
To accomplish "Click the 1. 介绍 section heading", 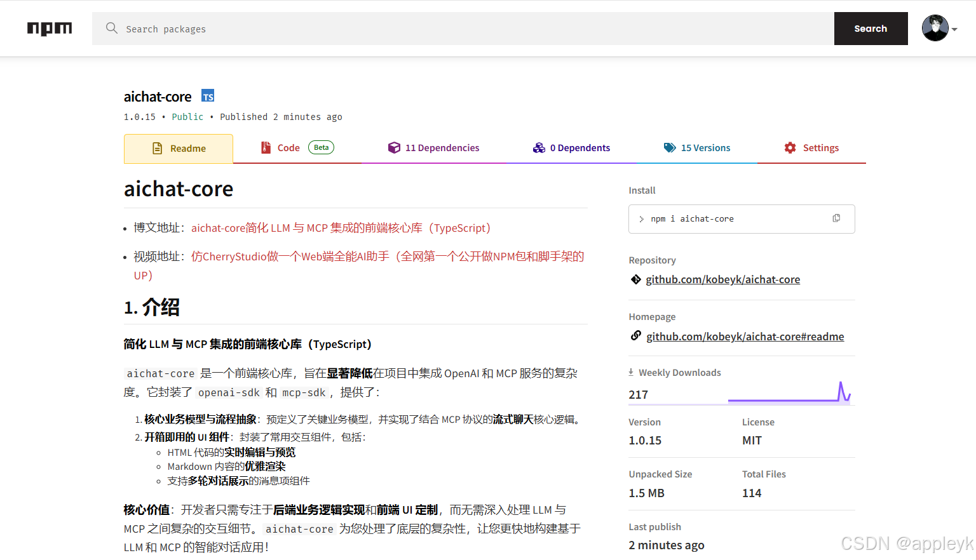I will pyautogui.click(x=152, y=307).
